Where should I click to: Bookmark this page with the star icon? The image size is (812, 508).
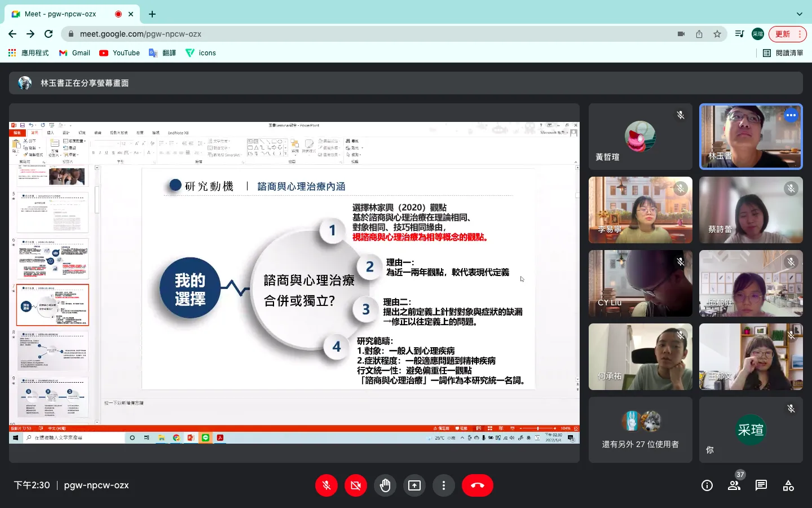(717, 34)
